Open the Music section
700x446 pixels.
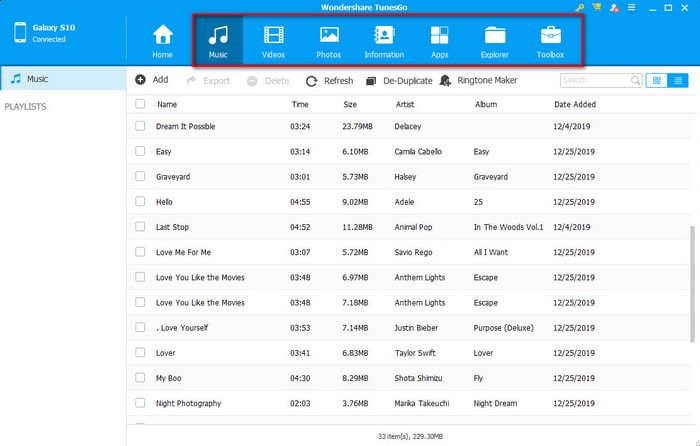pyautogui.click(x=218, y=42)
